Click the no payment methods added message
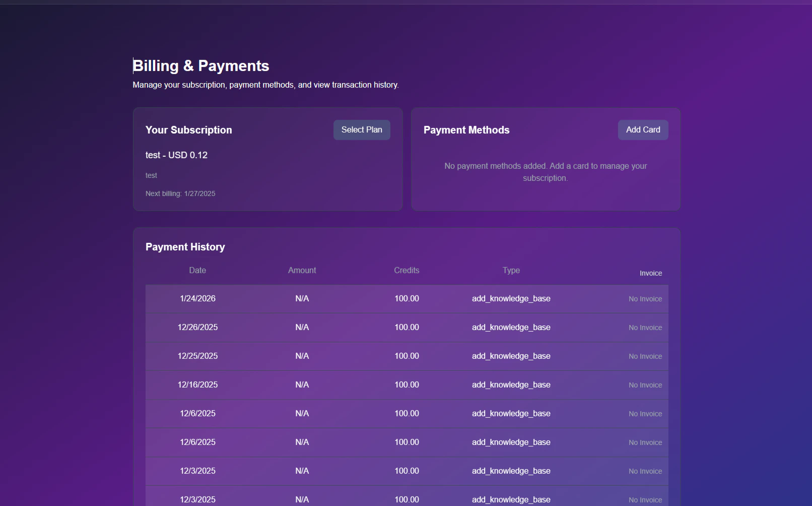The width and height of the screenshot is (812, 506). (545, 172)
